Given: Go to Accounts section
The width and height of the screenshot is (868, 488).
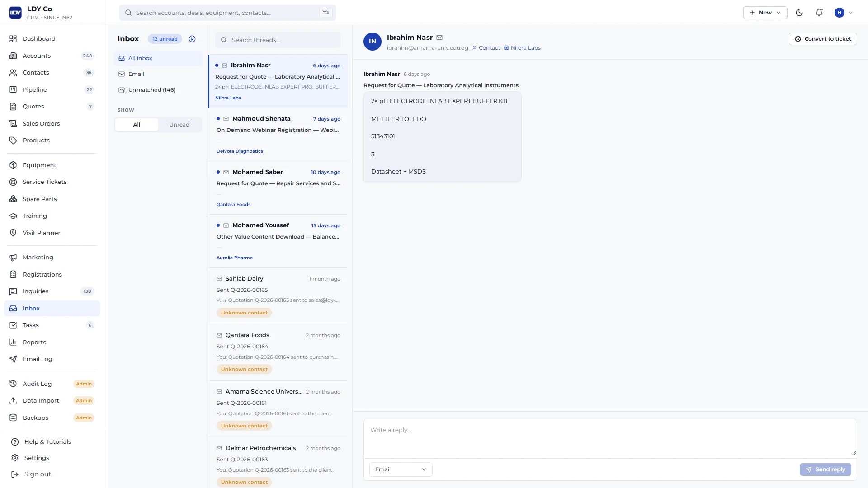Looking at the screenshot, I should pyautogui.click(x=52, y=56).
